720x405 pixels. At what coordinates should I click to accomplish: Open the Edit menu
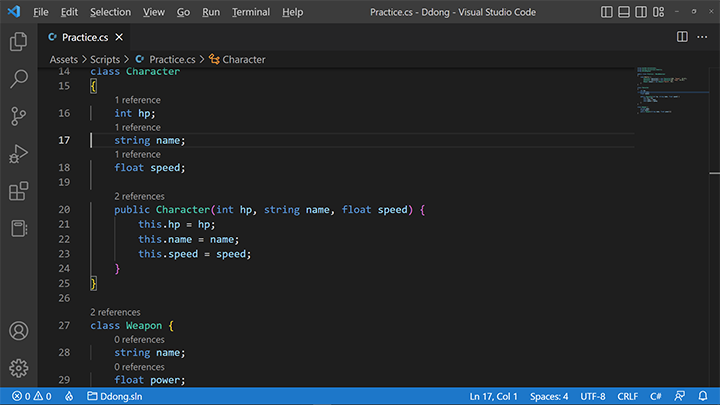coord(69,12)
